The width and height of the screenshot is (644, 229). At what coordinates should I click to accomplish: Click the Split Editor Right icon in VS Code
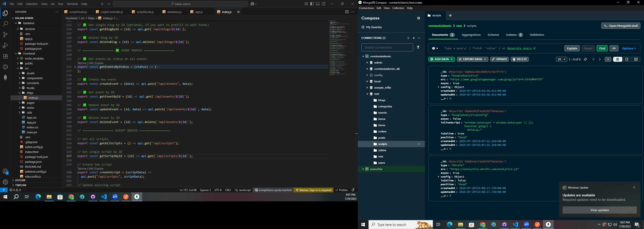[x=347, y=12]
